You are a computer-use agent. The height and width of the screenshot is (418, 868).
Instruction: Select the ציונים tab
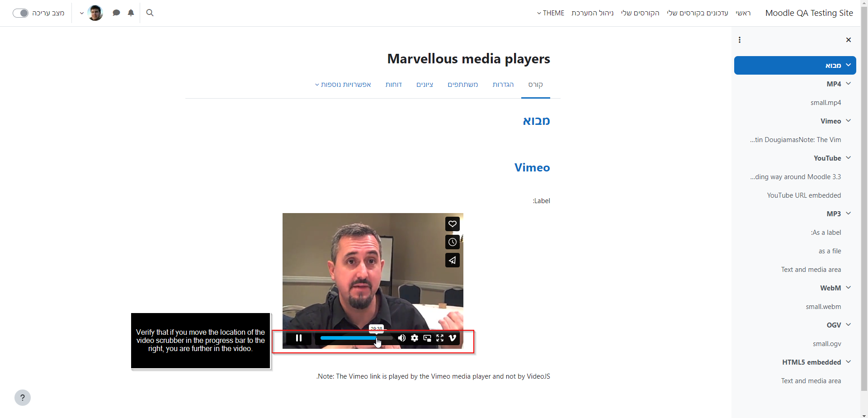point(425,85)
